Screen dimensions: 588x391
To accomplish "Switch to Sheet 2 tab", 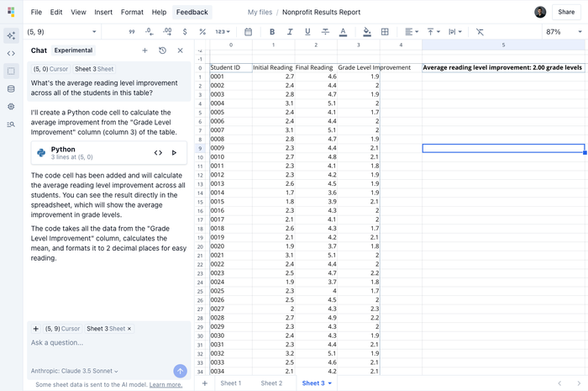I will 271,383.
